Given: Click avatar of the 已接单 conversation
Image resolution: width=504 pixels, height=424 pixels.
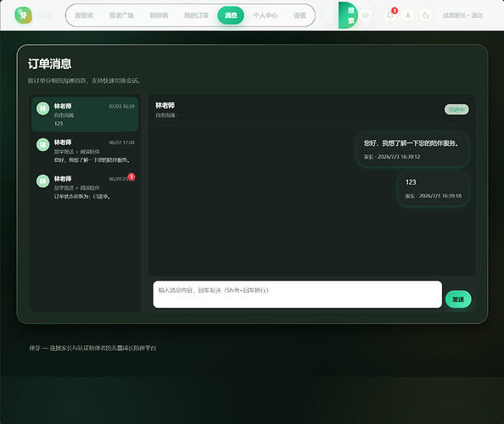Looking at the screenshot, I should click(x=42, y=181).
